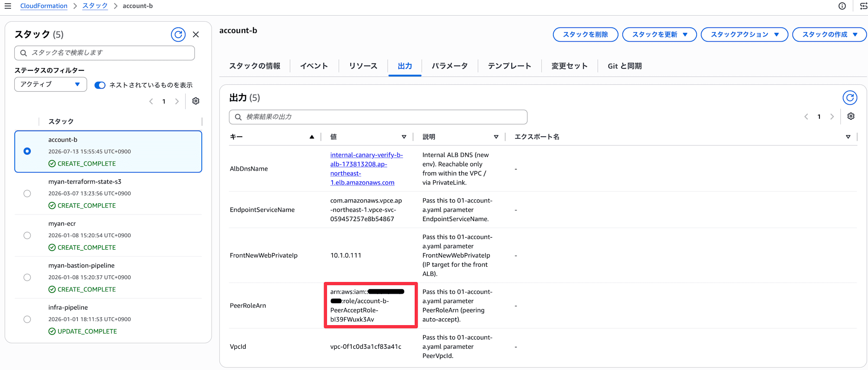Viewport: 868px width, 370px height.
Task: Refresh the outputs table
Action: point(850,98)
